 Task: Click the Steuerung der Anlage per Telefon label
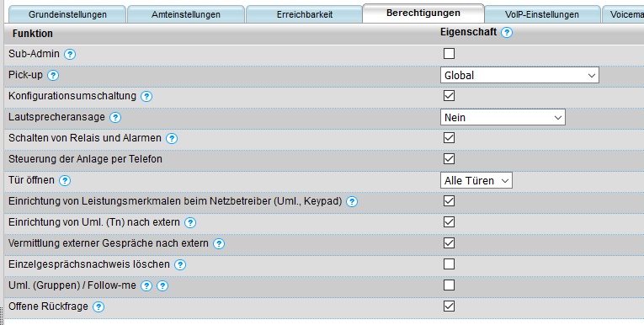pyautogui.click(x=85, y=159)
